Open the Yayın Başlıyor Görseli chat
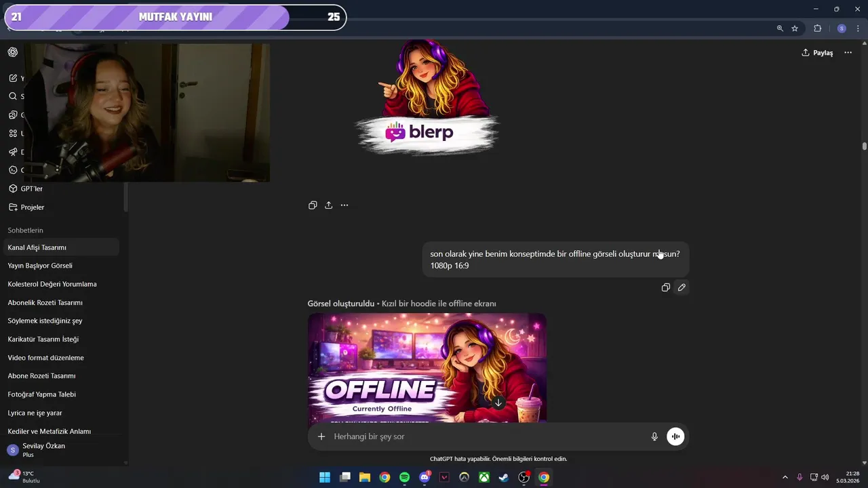The image size is (868, 488). tap(61, 266)
